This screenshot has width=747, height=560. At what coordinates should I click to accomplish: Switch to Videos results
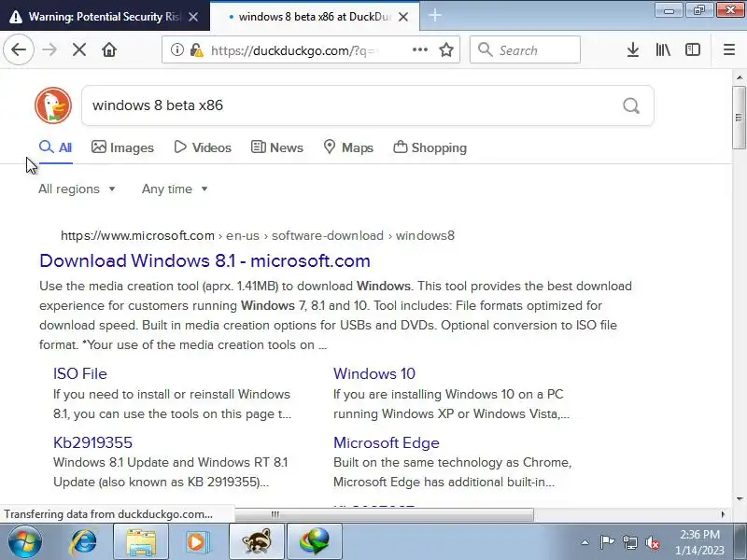(x=203, y=147)
